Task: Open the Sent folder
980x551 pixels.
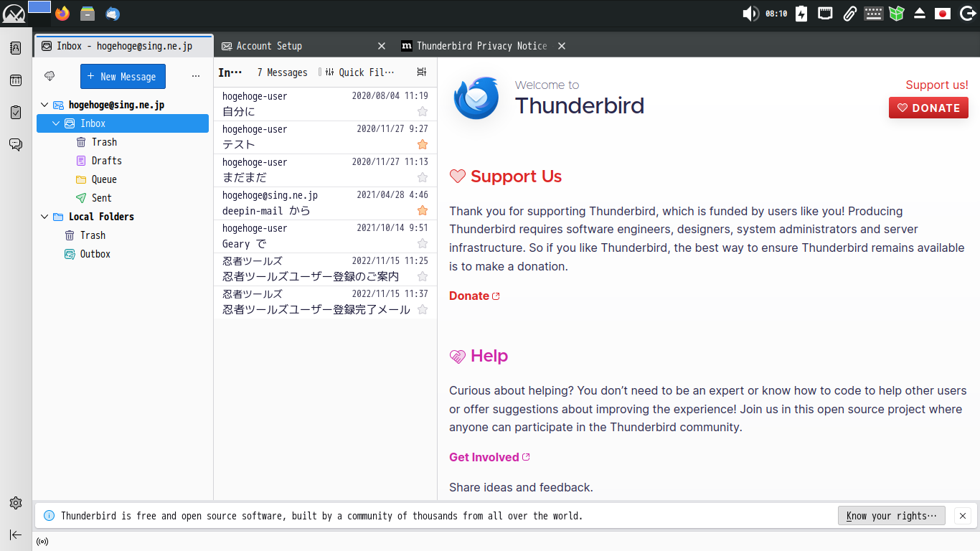Action: tap(123, 198)
